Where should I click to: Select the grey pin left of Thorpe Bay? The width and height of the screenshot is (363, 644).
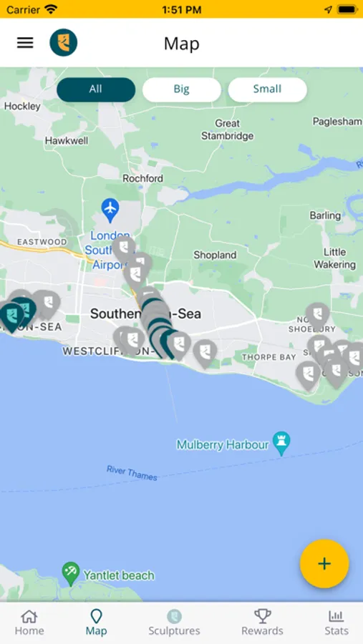(205, 353)
